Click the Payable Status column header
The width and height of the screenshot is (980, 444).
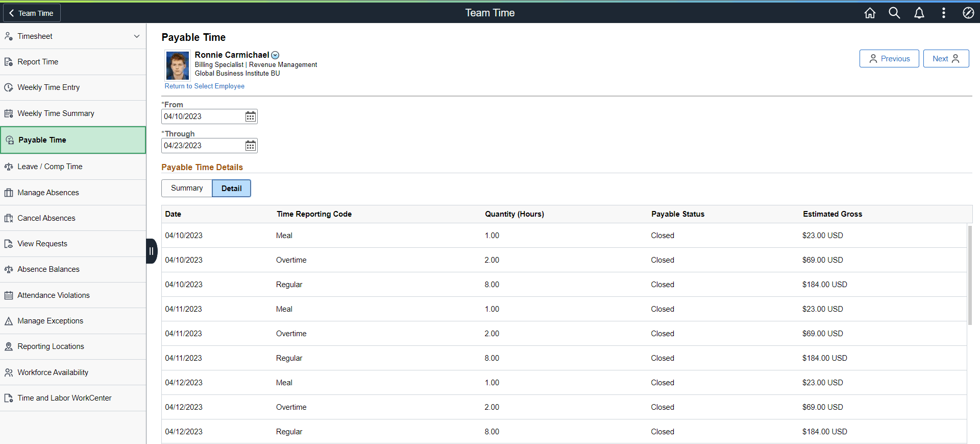678,214
